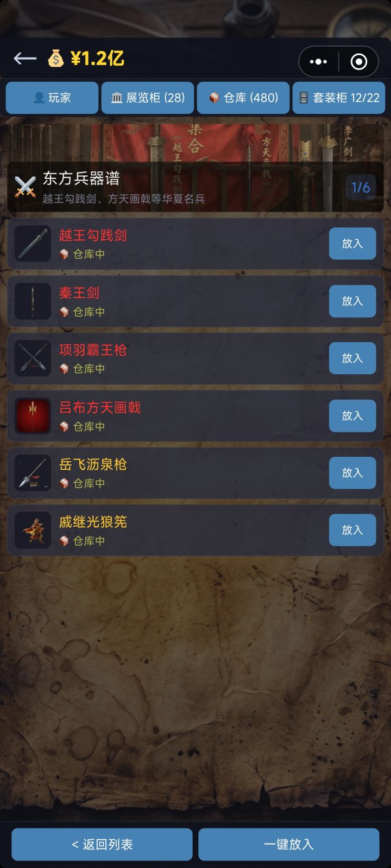391x868 pixels.
Task: Switch to the 套装柜 12/22 tab
Action: pyautogui.click(x=339, y=98)
